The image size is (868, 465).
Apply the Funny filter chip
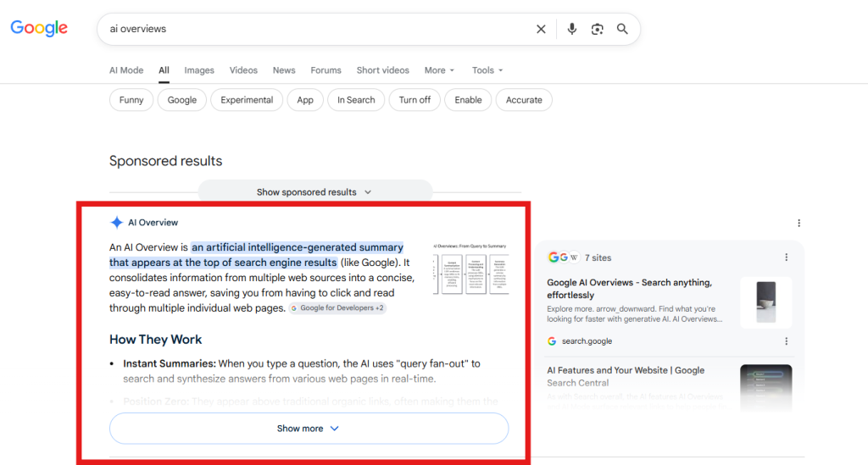pyautogui.click(x=131, y=100)
